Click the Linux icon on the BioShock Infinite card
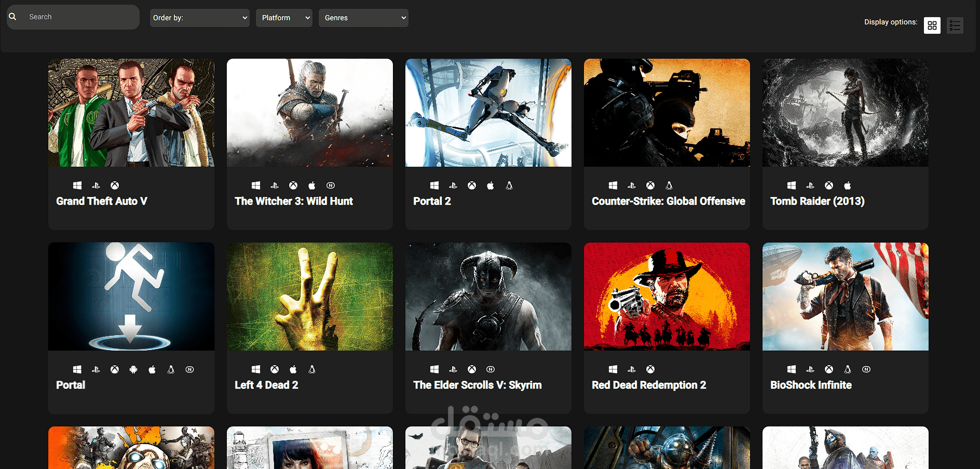Screen dimensions: 980x469 click(x=848, y=369)
